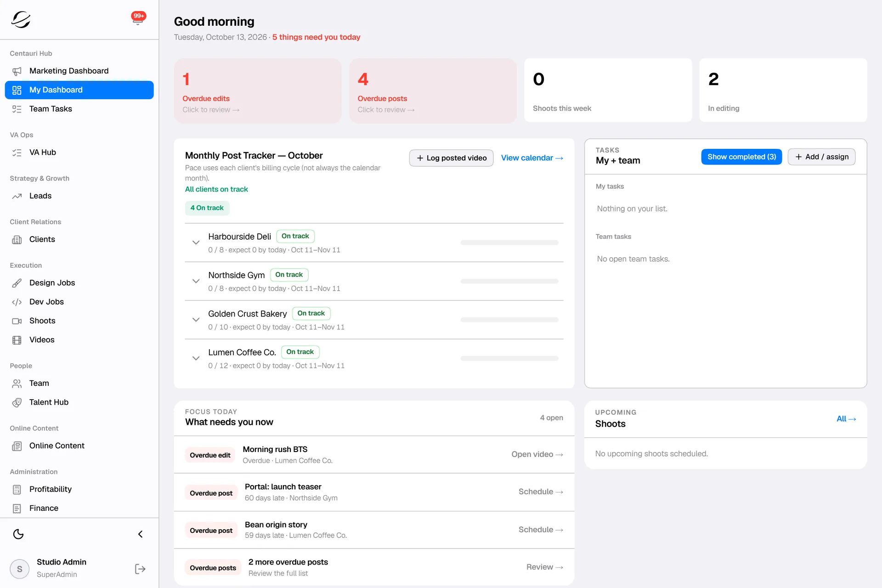Click the VA Hub list icon
Screen dimensions: 882x588
pos(17,153)
